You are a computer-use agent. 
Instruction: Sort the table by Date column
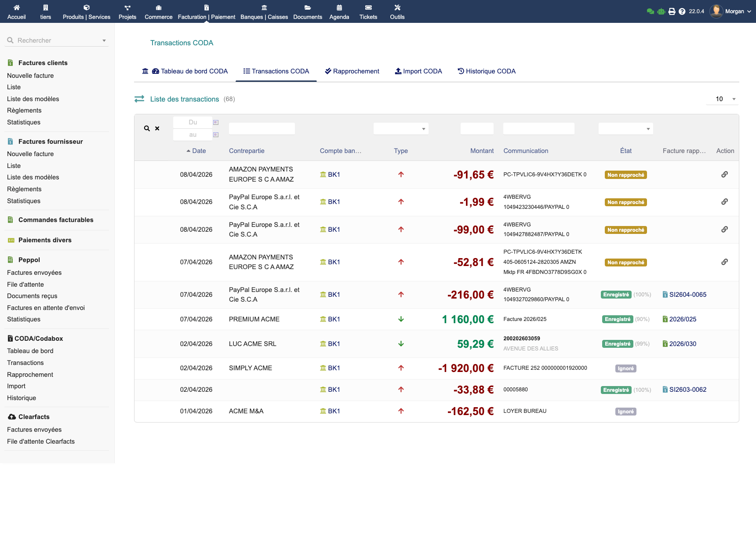199,151
